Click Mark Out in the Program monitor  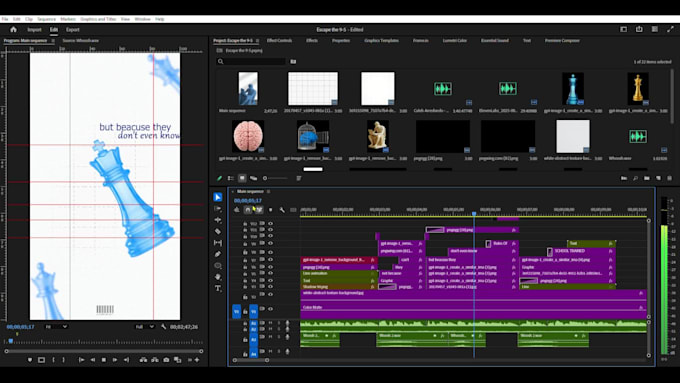[x=63, y=360]
